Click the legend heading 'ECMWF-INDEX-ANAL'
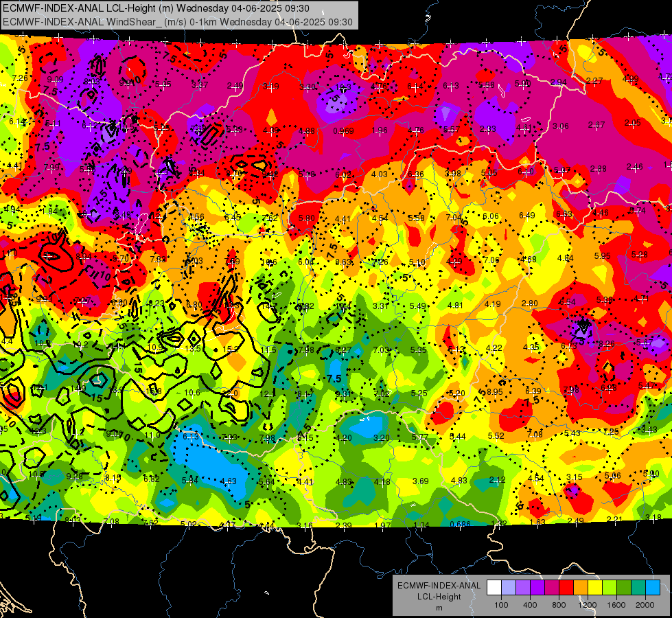Image resolution: width=672 pixels, height=618 pixels. (439, 586)
